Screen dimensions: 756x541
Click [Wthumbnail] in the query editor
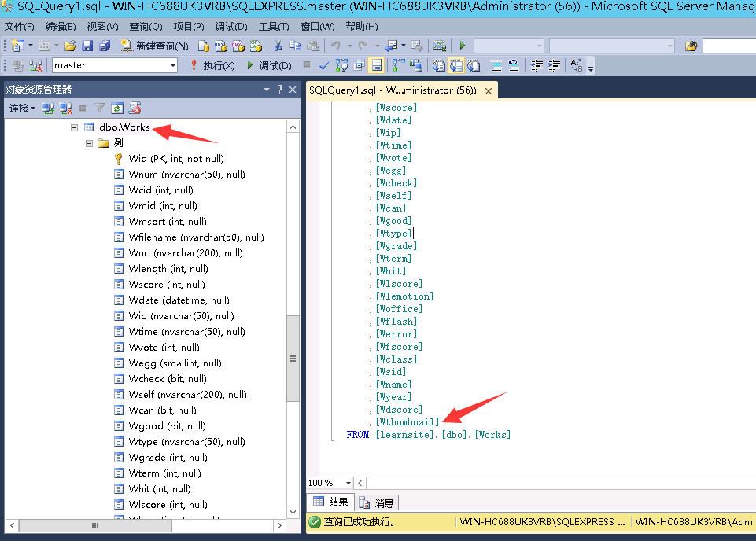pos(408,422)
